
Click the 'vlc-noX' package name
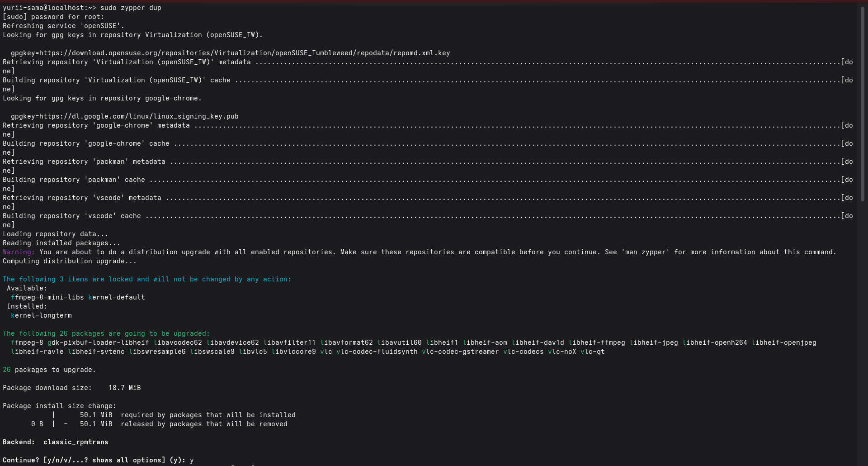(562, 352)
